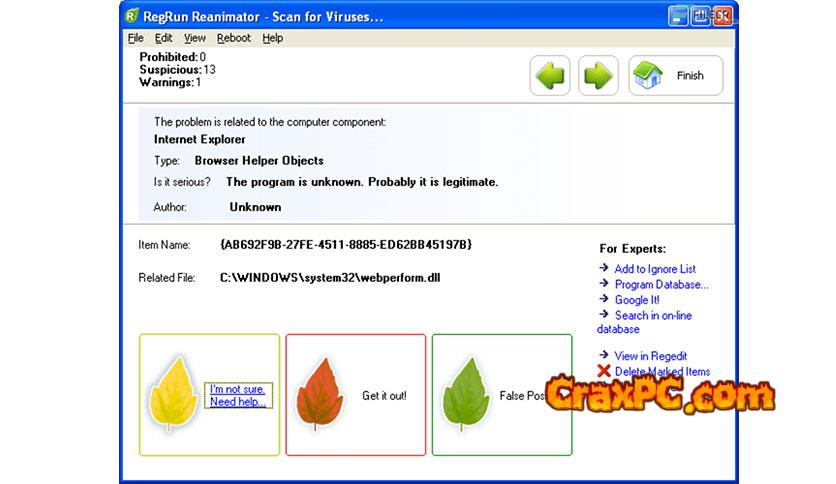Click the Finish house button

(676, 76)
